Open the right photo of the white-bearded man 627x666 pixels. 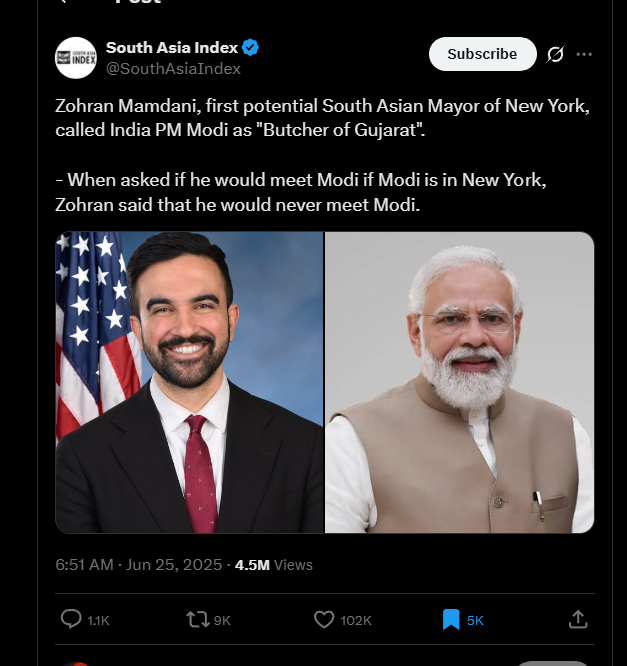(460, 382)
